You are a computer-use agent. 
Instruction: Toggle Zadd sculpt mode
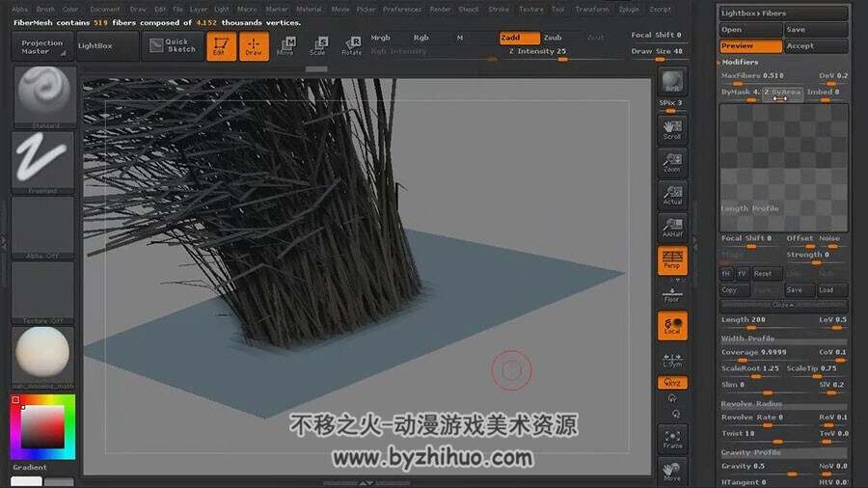click(x=519, y=38)
